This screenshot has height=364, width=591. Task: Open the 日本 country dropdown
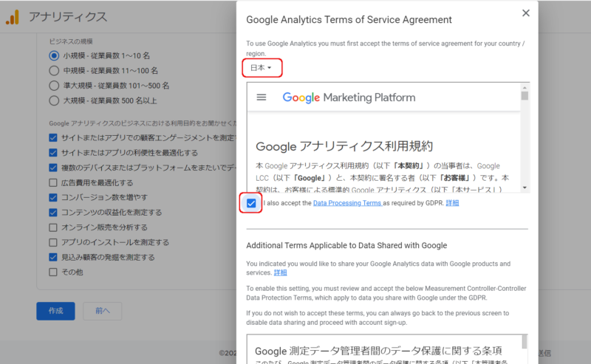pyautogui.click(x=262, y=68)
